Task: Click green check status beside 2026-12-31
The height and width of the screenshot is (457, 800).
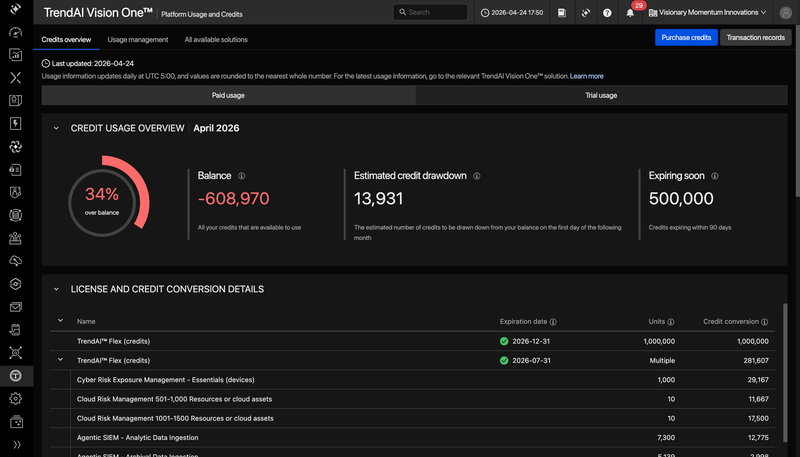Action: click(x=504, y=341)
